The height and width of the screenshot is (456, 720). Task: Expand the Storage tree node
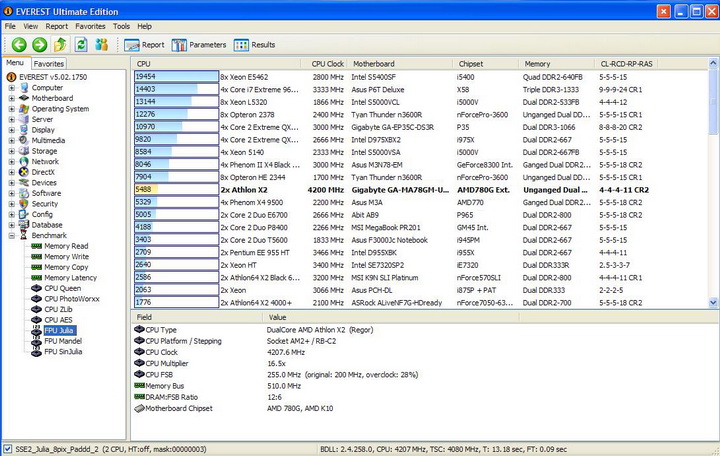tap(11, 151)
